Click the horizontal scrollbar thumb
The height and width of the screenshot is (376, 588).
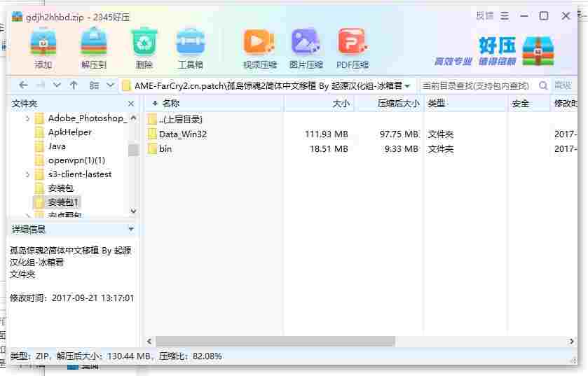pyautogui.click(x=275, y=341)
